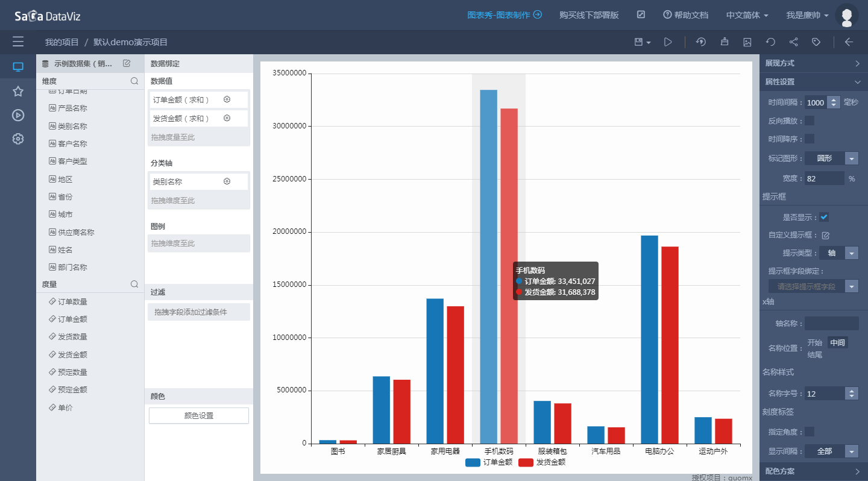Screen dimensions: 868x481
Task: Click the 颜色设置 button
Action: pos(199,416)
